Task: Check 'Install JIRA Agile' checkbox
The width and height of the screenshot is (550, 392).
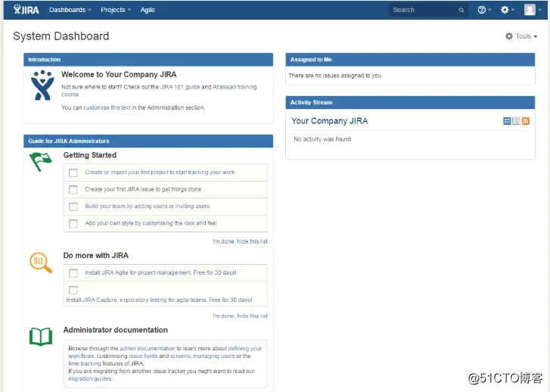Action: click(73, 273)
